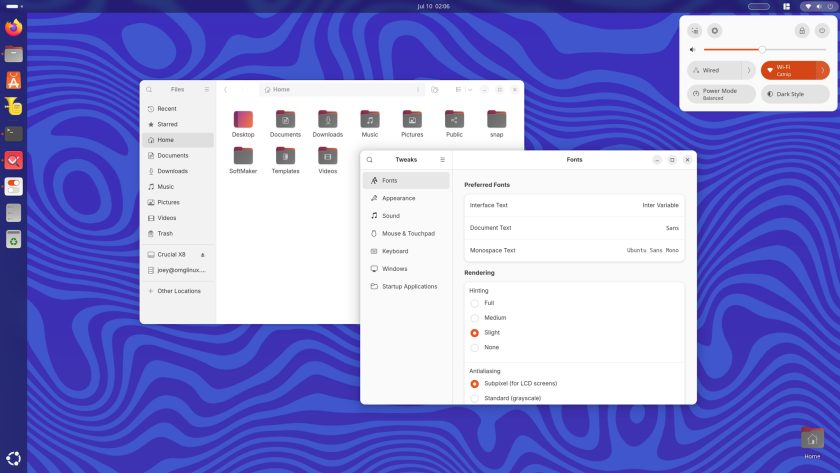
Task: Open Recent in the Files sidebar
Action: (178, 109)
